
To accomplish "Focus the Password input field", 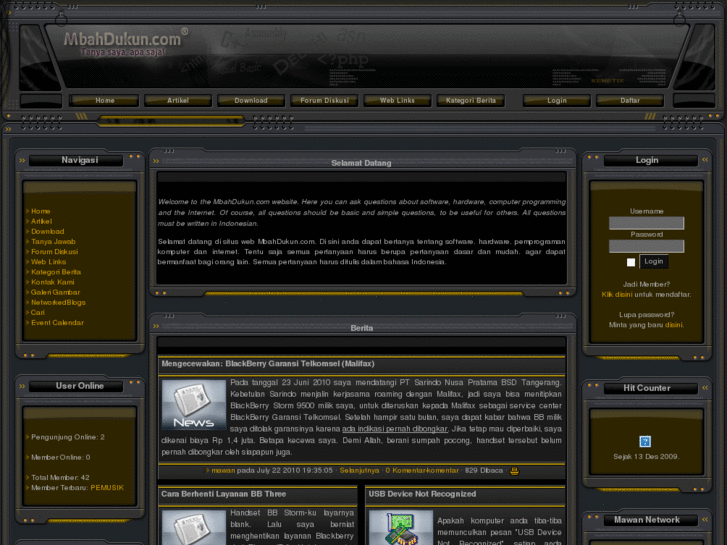I will point(646,246).
